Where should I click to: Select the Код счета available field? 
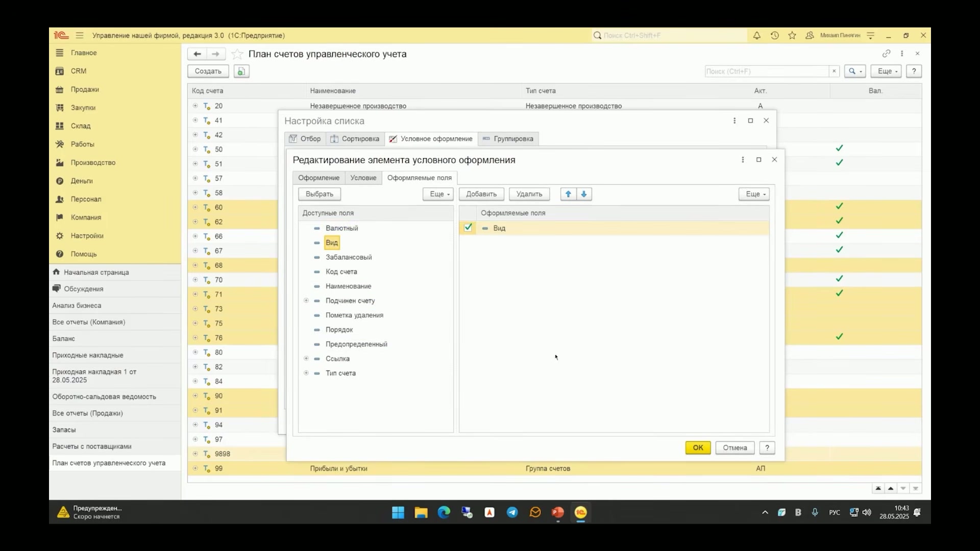click(341, 272)
